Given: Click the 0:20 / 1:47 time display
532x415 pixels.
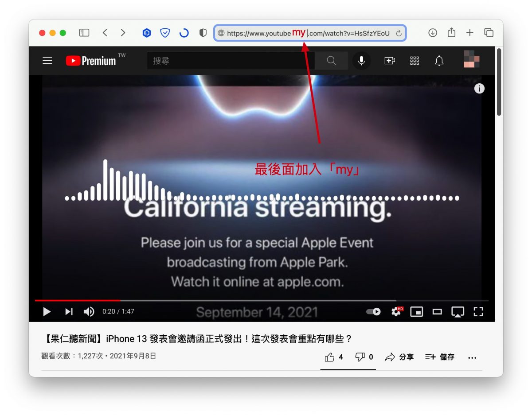Looking at the screenshot, I should pyautogui.click(x=118, y=312).
